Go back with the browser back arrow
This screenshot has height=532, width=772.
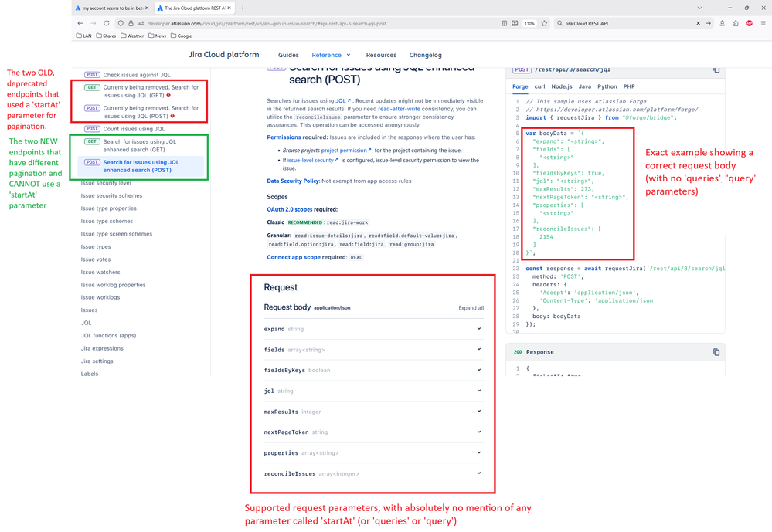[80, 23]
